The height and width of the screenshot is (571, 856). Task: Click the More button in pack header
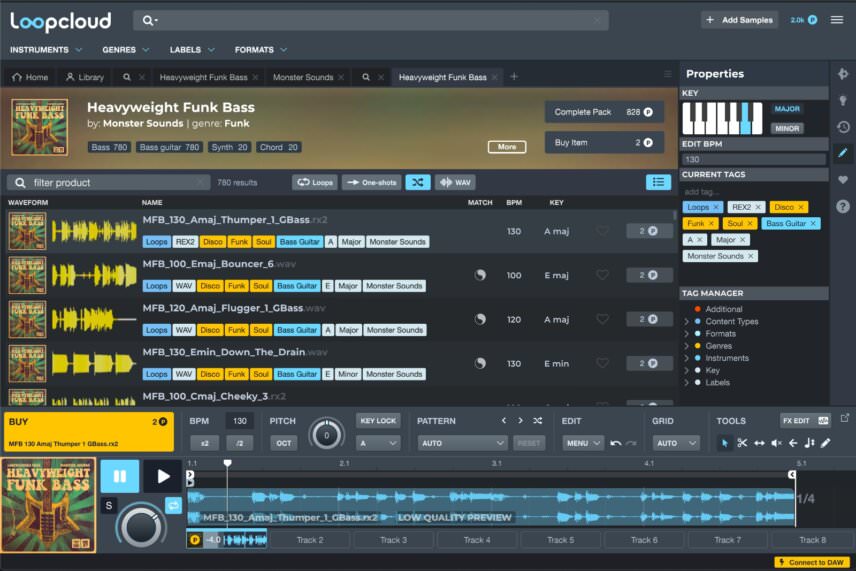507,147
